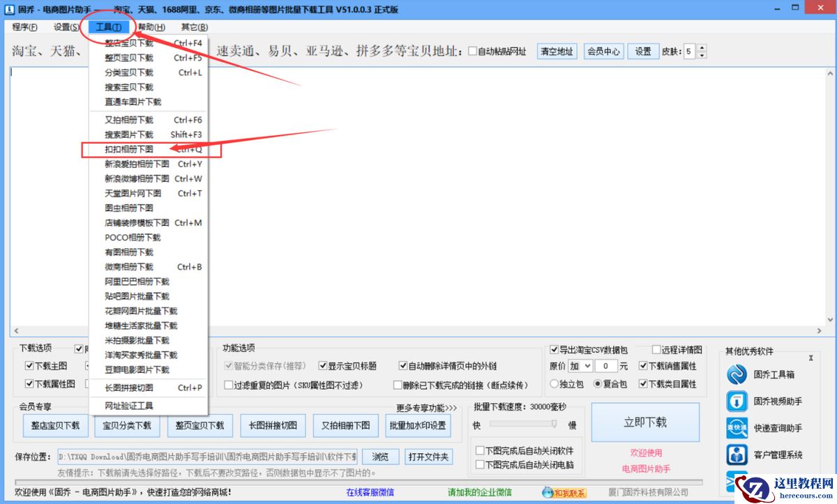Open the 快递查询助手 icon
Image resolution: width=837 pixels, height=504 pixels.
coord(737,428)
